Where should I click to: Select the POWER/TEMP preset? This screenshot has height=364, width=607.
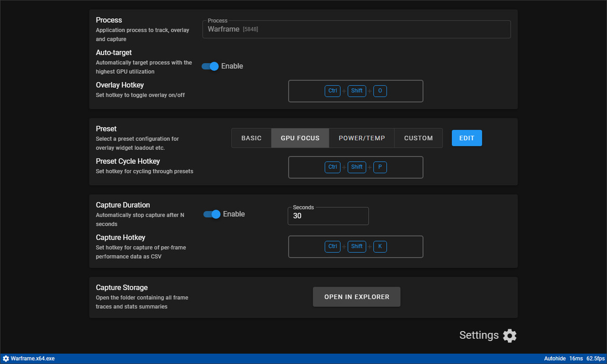click(x=361, y=138)
